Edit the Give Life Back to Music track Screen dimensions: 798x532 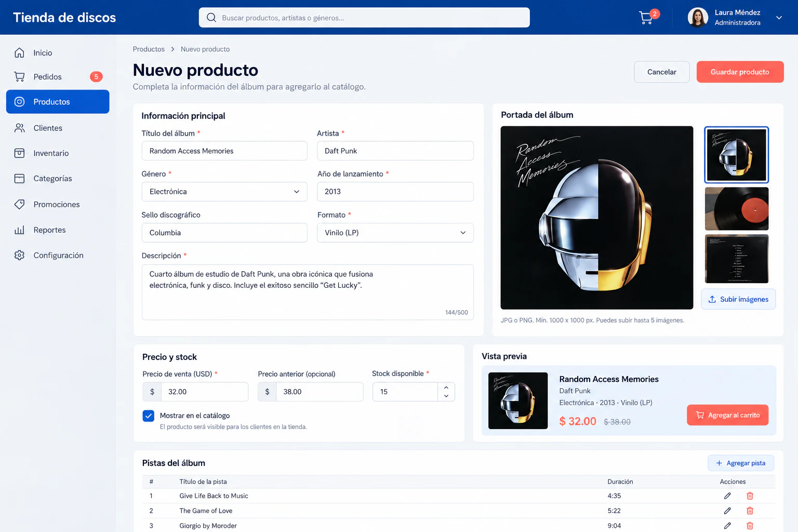pyautogui.click(x=727, y=496)
